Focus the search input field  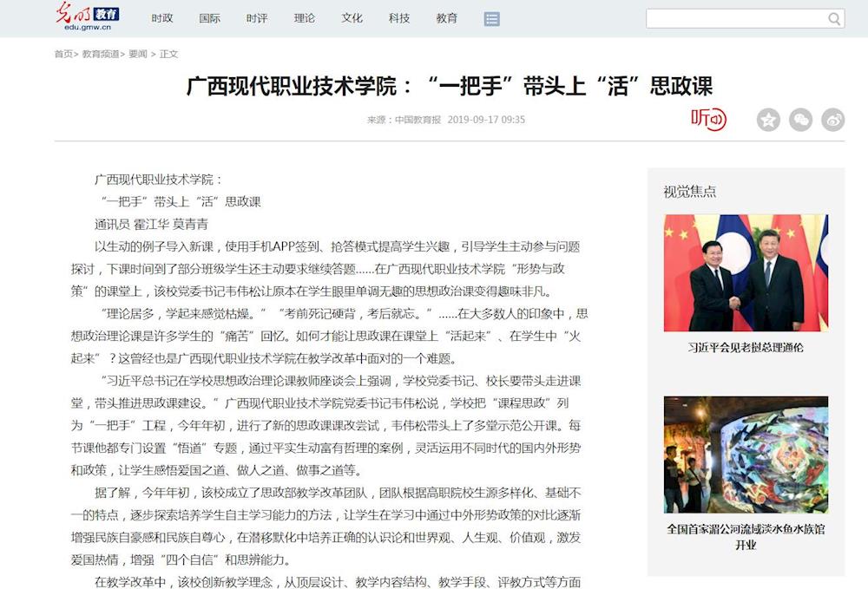pyautogui.click(x=734, y=19)
